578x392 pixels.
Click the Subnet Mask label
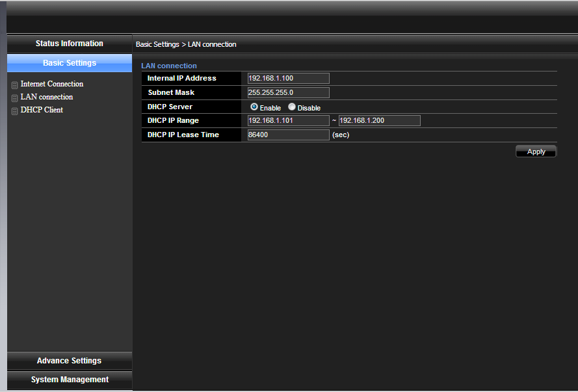171,92
